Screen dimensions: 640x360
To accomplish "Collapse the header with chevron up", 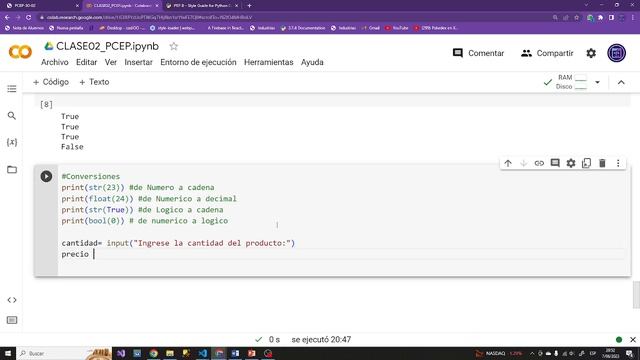I will [x=621, y=82].
